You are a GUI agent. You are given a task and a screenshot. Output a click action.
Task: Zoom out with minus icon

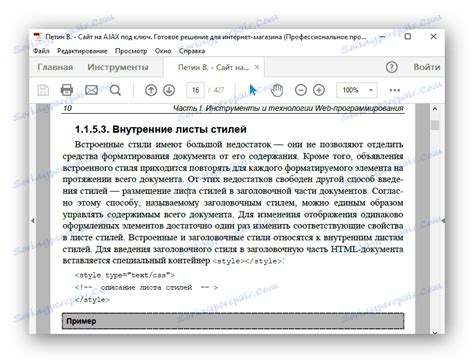coord(301,90)
